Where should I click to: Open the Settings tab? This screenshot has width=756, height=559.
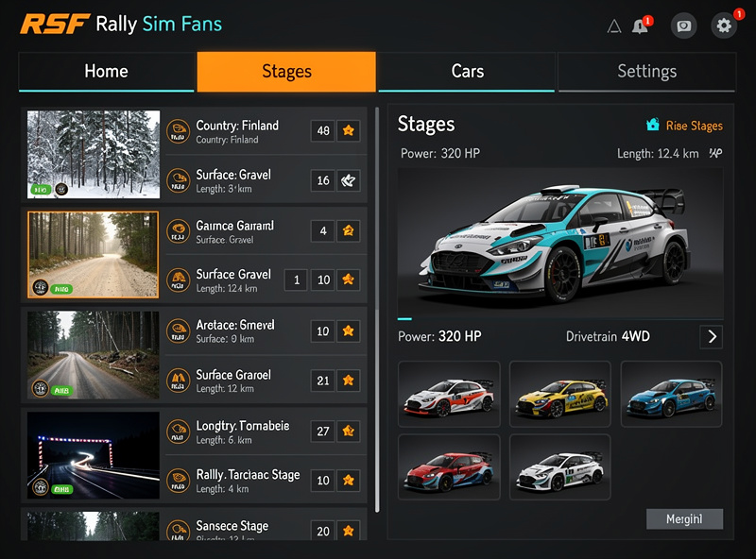[x=647, y=72]
